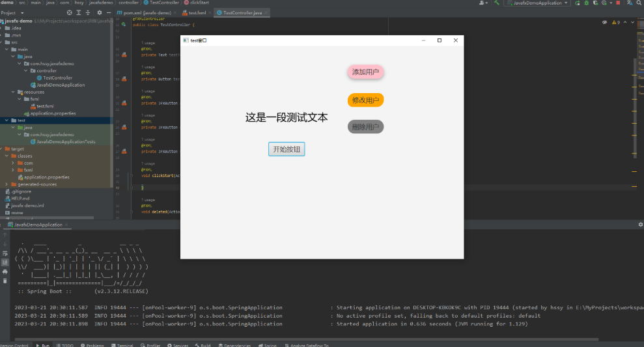Open Project panel gear options
Viewport: 644px width, 347px height.
pos(100,13)
